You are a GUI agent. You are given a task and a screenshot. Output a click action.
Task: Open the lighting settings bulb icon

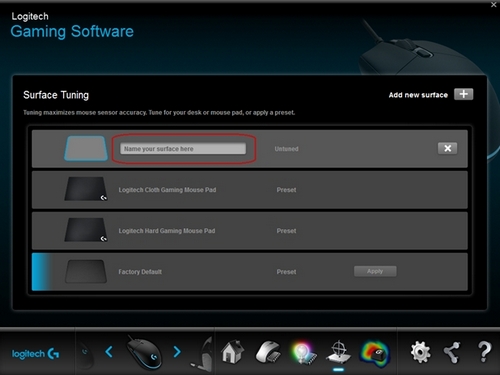pos(303,353)
